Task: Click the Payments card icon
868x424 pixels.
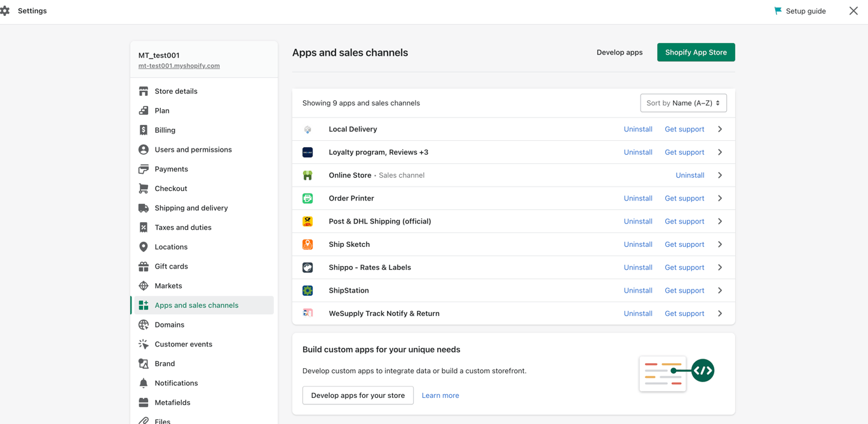Action: (144, 169)
